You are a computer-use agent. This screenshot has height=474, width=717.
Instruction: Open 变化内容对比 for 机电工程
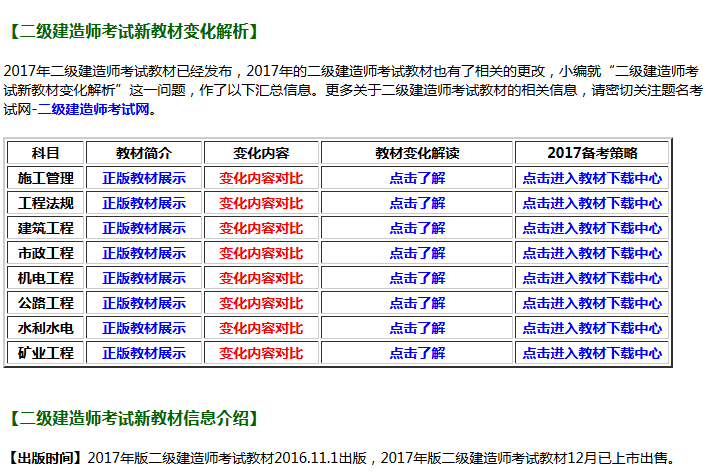click(261, 278)
